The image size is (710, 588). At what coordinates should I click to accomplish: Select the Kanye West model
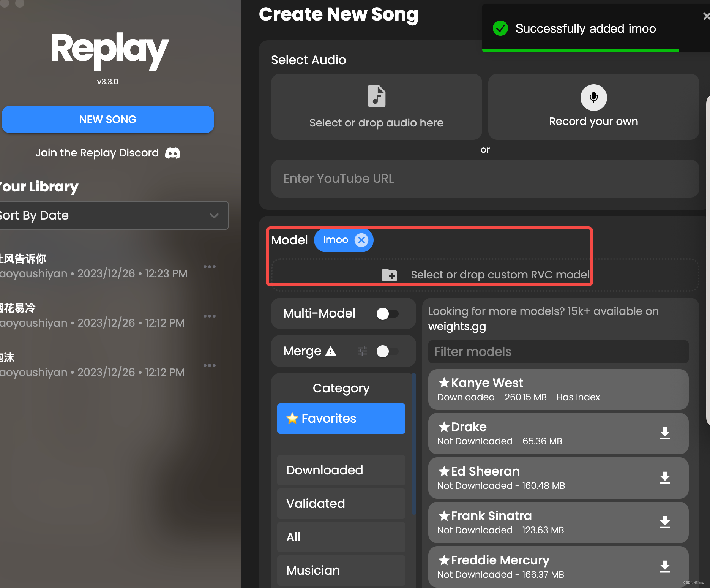click(x=559, y=389)
